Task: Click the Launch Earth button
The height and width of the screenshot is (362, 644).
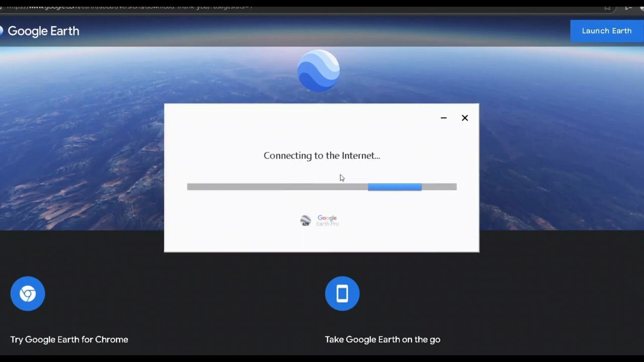Action: [x=607, y=31]
